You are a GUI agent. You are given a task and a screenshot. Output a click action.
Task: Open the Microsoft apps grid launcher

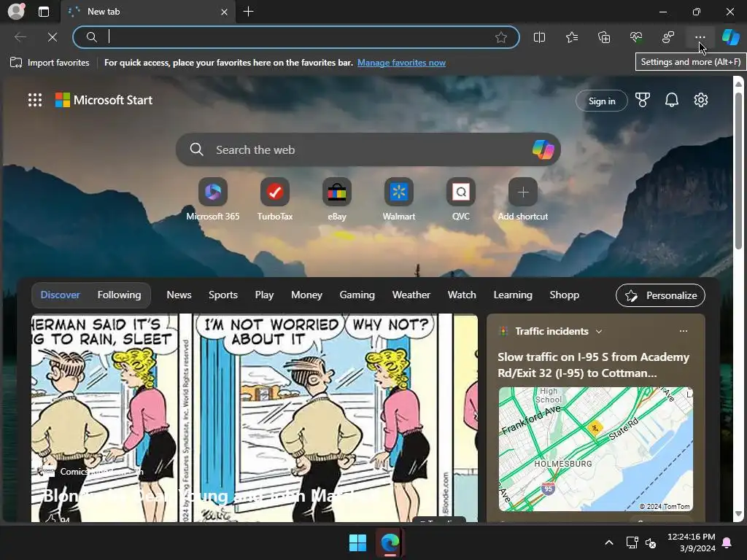coord(35,100)
